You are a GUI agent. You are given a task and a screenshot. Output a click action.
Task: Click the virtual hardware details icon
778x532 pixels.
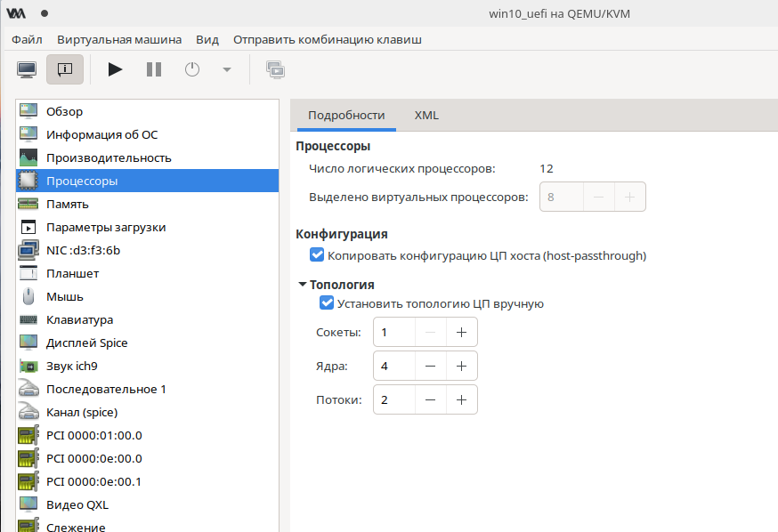coord(65,69)
